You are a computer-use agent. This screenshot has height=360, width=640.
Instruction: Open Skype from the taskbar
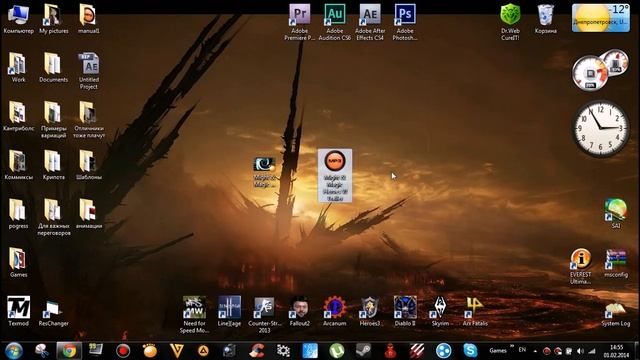[x=470, y=351]
